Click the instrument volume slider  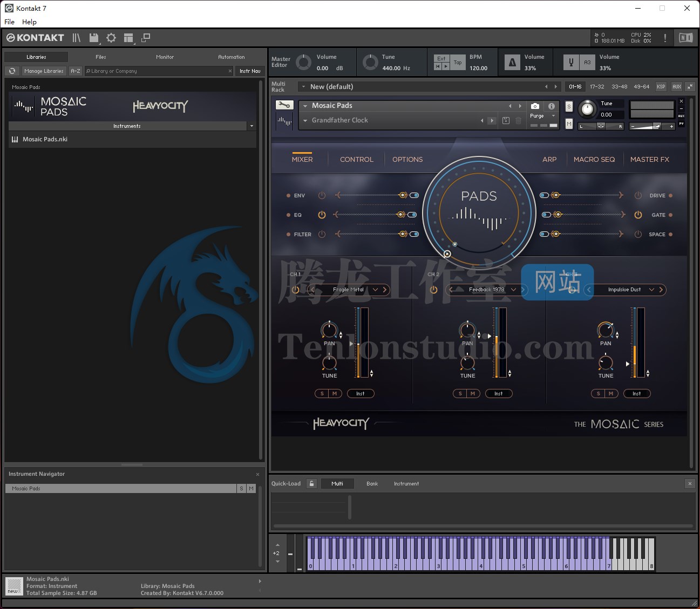(x=653, y=126)
